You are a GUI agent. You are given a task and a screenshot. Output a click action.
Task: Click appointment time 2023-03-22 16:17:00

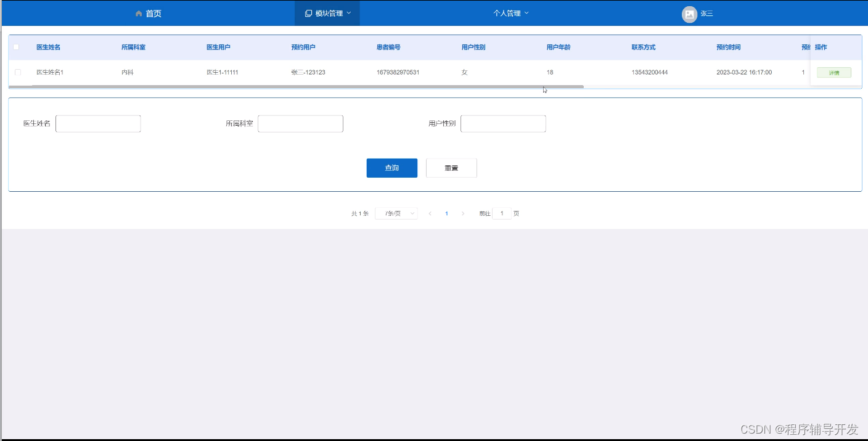coord(744,72)
